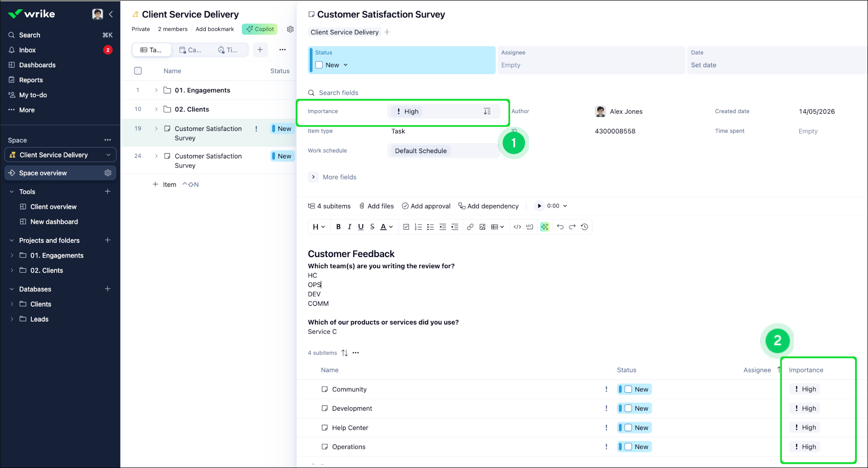Open more view options ellipsis

[x=282, y=50]
